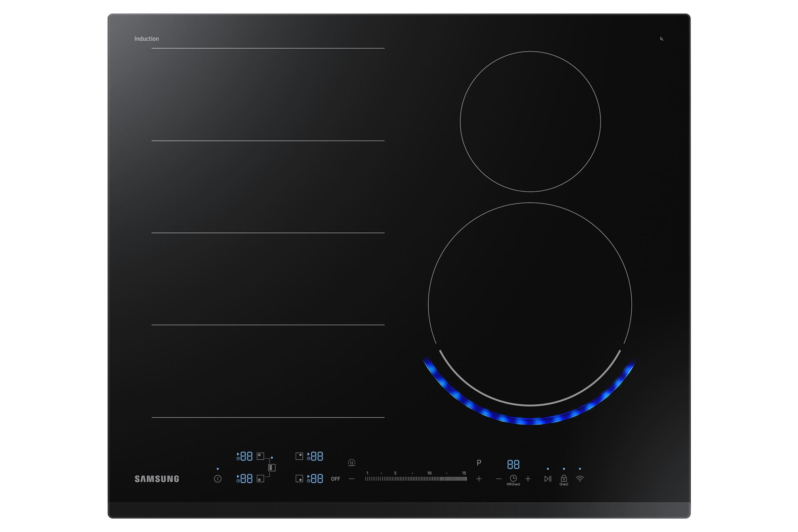The height and width of the screenshot is (532, 798).
Task: Tap the timer clock icon
Action: (513, 479)
